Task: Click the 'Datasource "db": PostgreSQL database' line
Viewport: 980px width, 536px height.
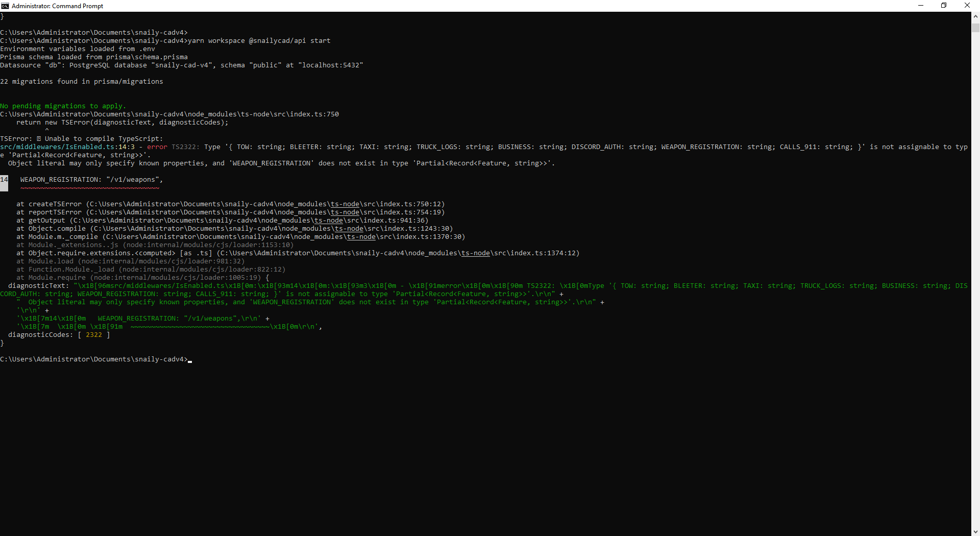Action: (x=182, y=65)
